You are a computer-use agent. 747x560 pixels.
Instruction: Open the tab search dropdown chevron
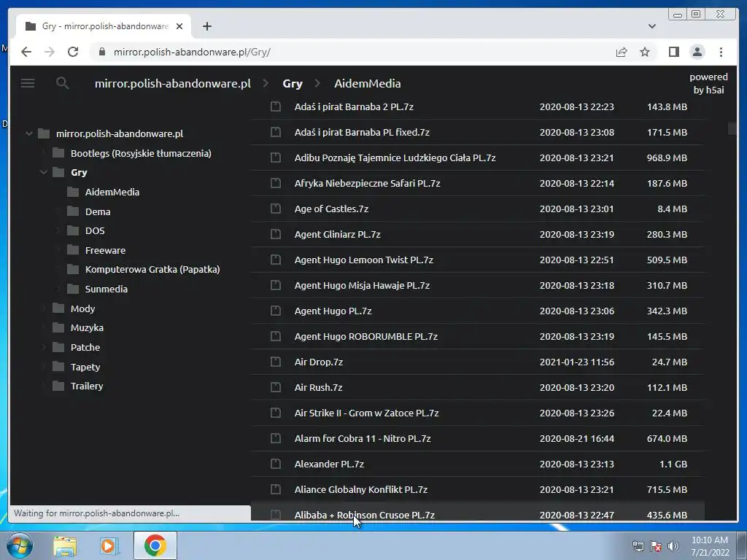(x=651, y=26)
